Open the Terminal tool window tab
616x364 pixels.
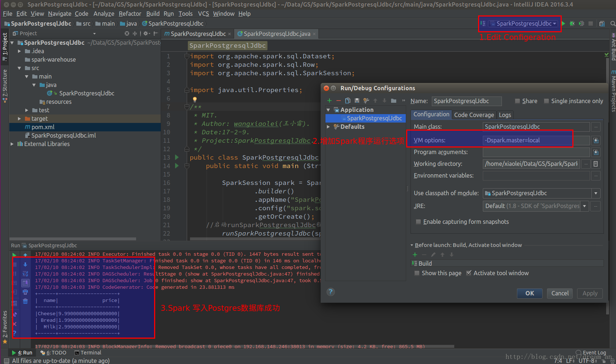[88, 353]
